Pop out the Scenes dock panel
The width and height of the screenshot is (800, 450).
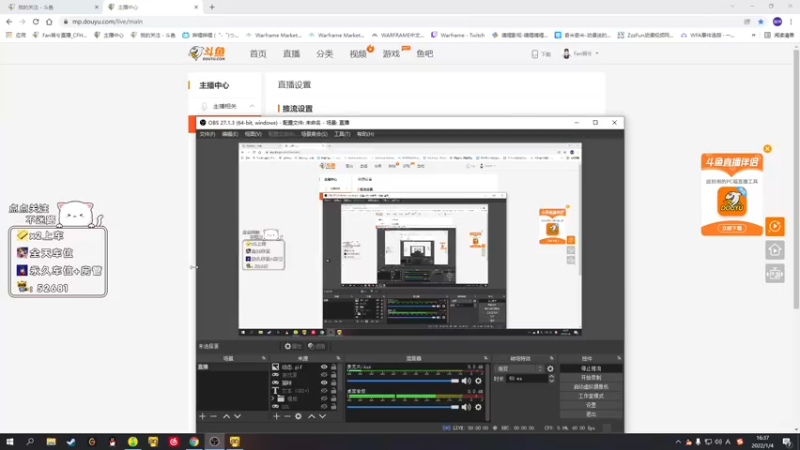coord(264,358)
